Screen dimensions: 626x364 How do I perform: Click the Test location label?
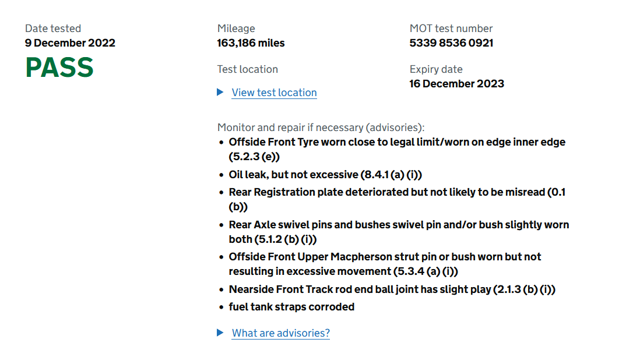248,69
